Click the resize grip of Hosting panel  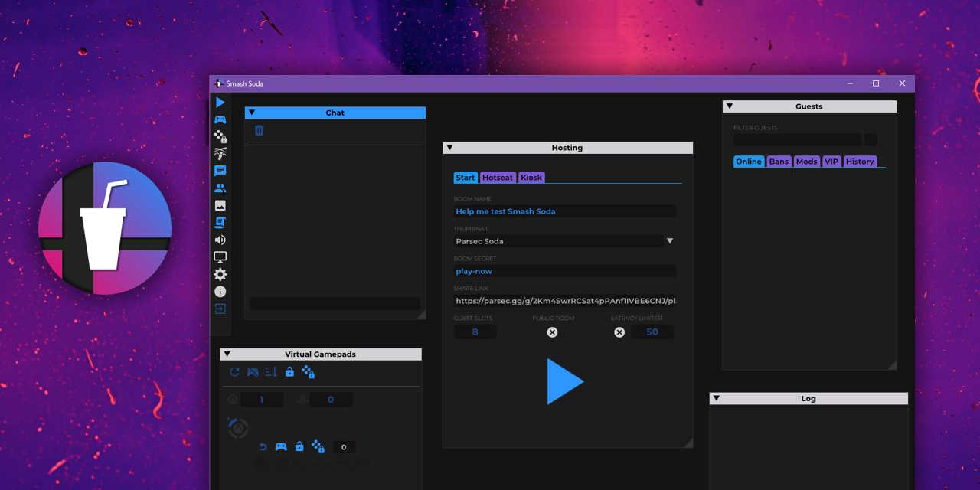[688, 443]
